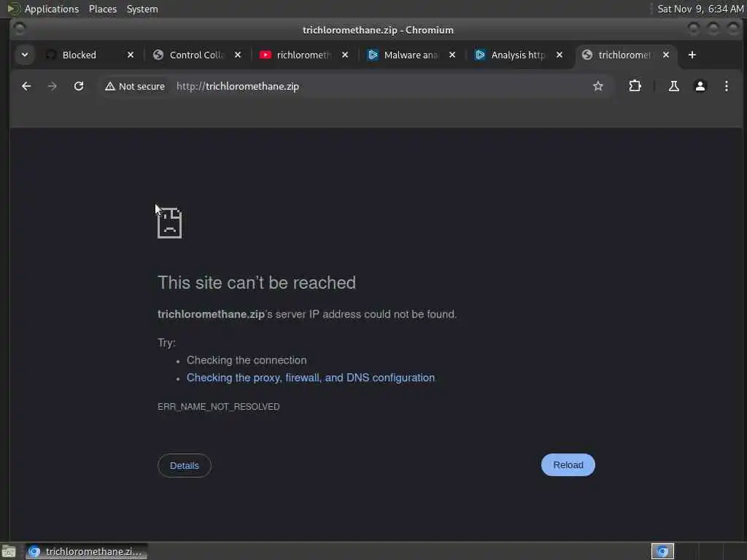Show error Details

coord(185,465)
